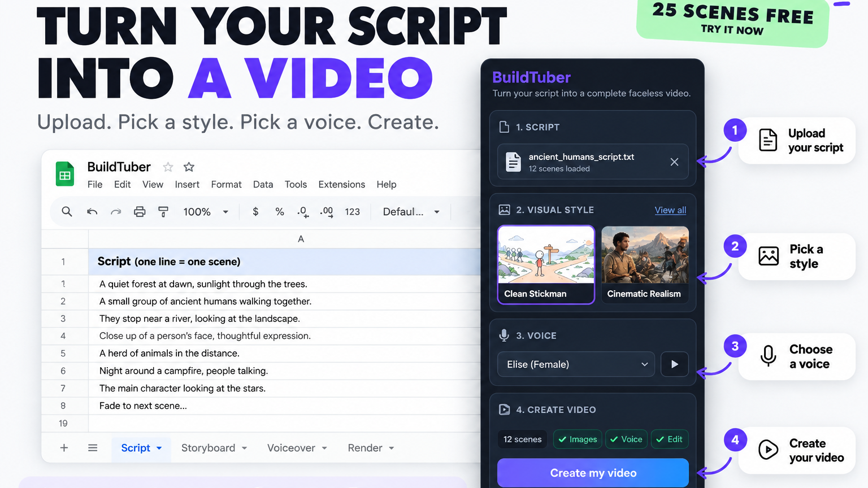868x488 pixels.
Task: Select the Clean Stickman style thumbnail
Action: [x=546, y=265]
